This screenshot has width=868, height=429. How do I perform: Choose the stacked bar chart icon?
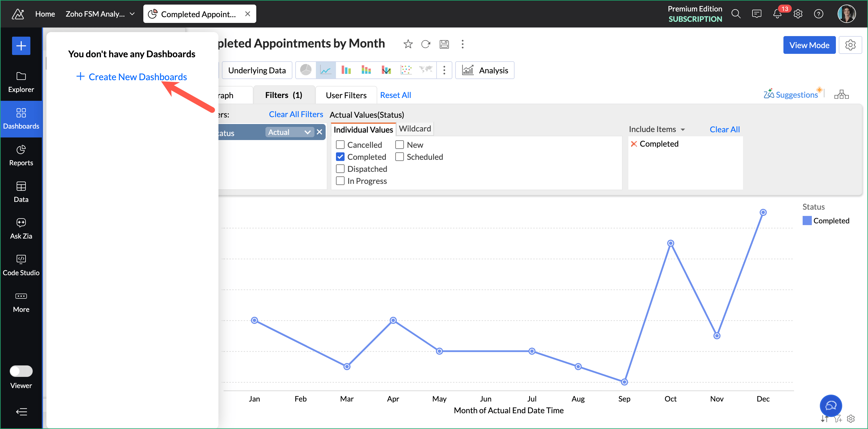coord(366,70)
